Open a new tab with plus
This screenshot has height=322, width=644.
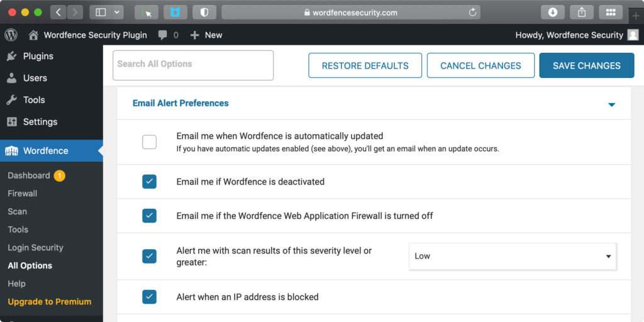point(636,16)
